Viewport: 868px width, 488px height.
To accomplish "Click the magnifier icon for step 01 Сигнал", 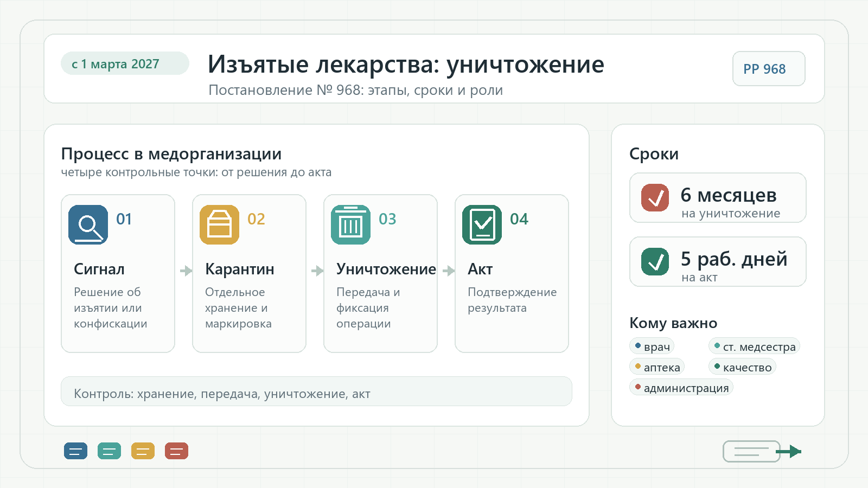I will [x=88, y=224].
